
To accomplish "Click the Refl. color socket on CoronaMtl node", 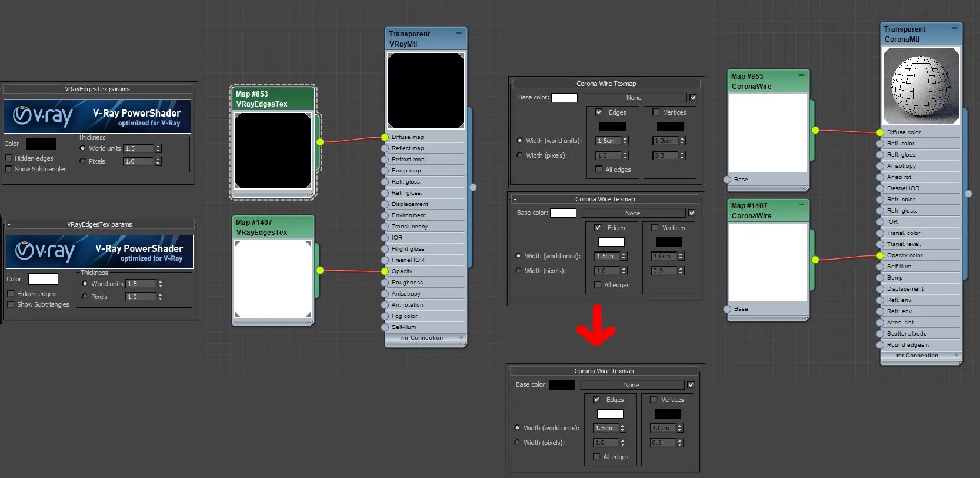I will 880,144.
